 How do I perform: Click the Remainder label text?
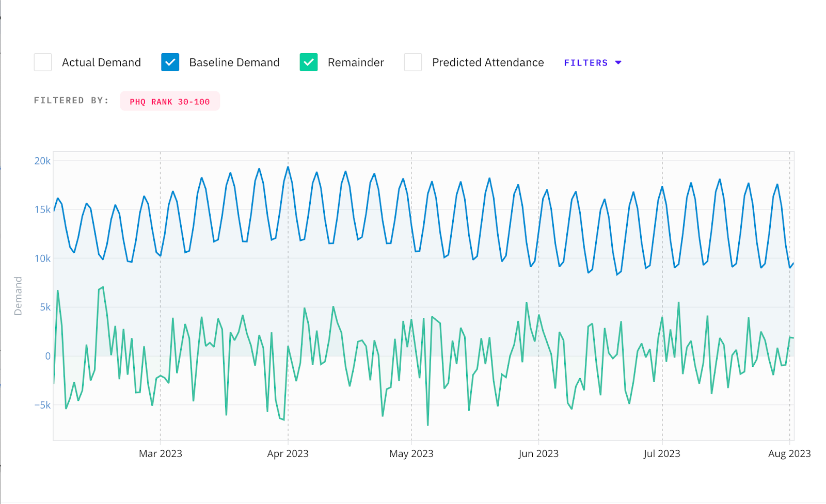(x=356, y=62)
